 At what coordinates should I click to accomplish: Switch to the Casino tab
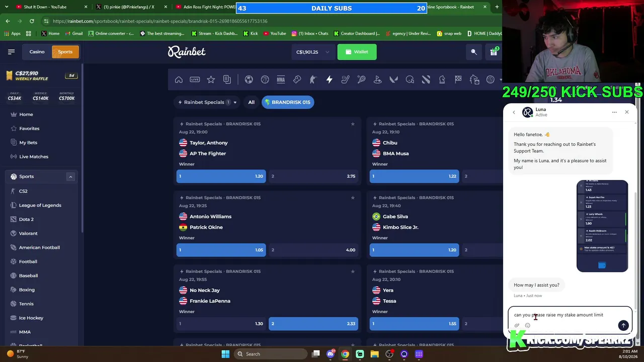pyautogui.click(x=37, y=52)
